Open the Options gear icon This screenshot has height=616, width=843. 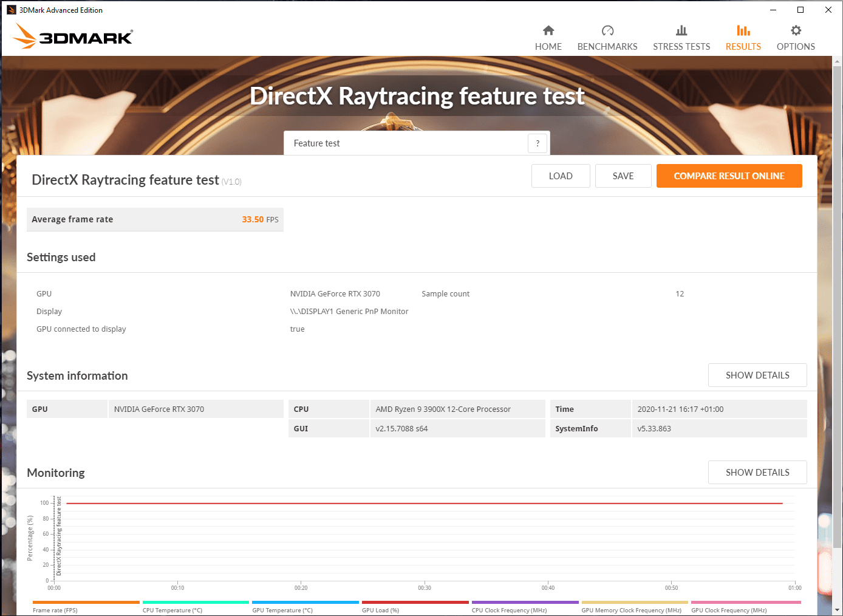coord(796,30)
